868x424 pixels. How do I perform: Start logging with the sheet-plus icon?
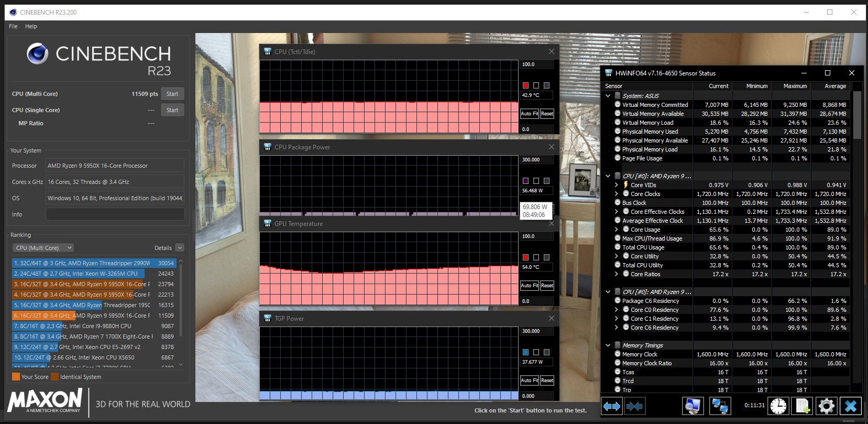(x=803, y=406)
